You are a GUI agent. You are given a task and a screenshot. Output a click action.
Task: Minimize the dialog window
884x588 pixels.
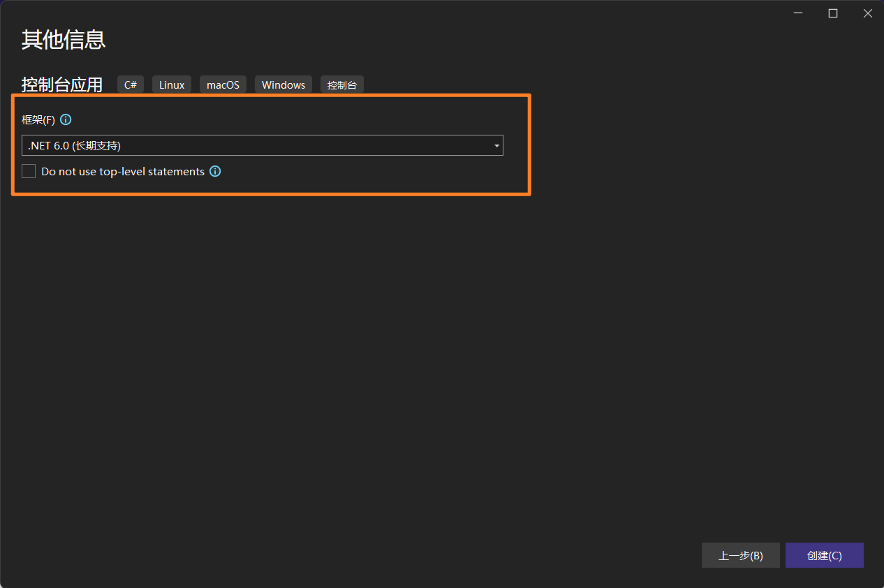[x=797, y=13]
